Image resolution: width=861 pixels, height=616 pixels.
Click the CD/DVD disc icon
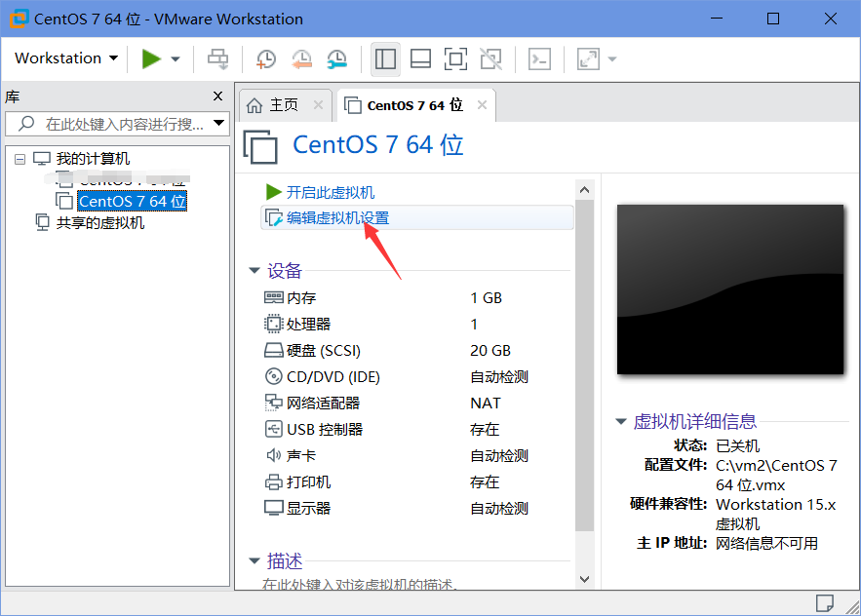pos(273,376)
